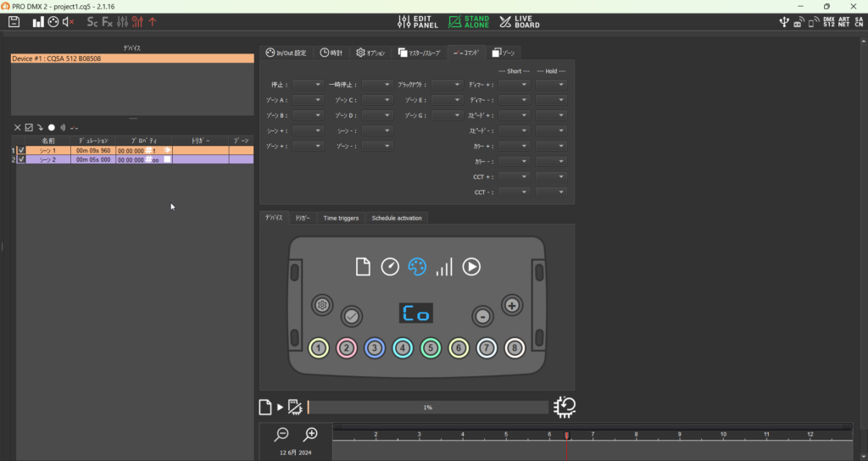The height and width of the screenshot is (461, 868).
Task: Toggle the checkbox for シーン 2 row
Action: point(21,159)
